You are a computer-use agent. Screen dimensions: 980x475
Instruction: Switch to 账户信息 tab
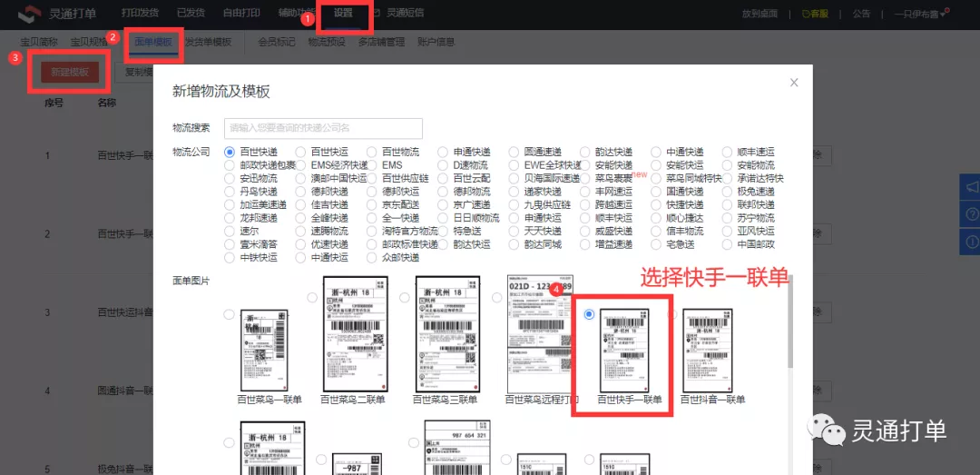coord(436,42)
